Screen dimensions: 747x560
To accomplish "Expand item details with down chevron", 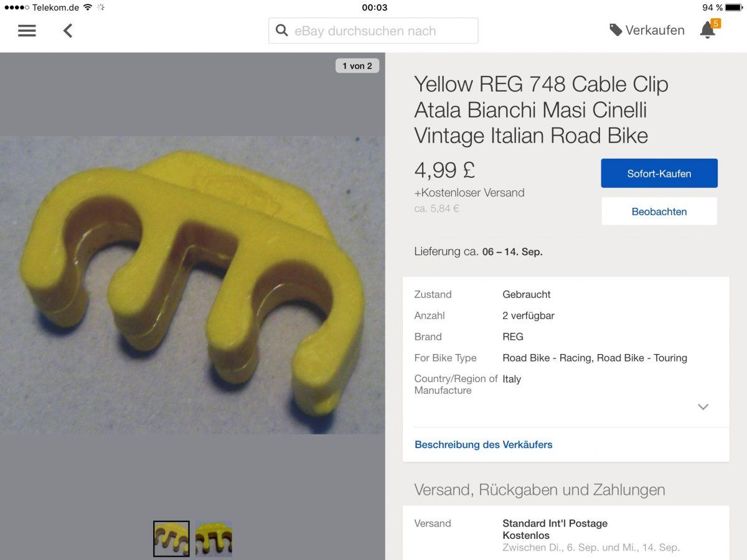I will (x=703, y=407).
